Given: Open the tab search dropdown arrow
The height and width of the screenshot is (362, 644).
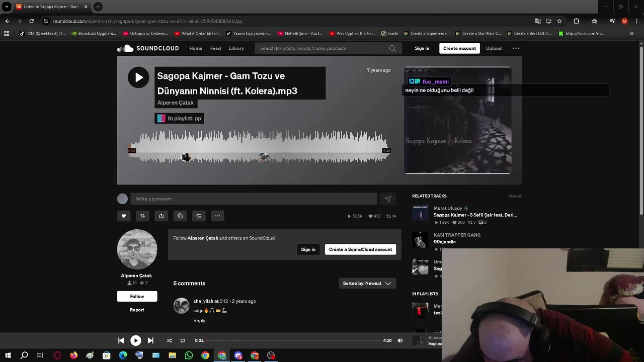Looking at the screenshot, I should tap(7, 7).
